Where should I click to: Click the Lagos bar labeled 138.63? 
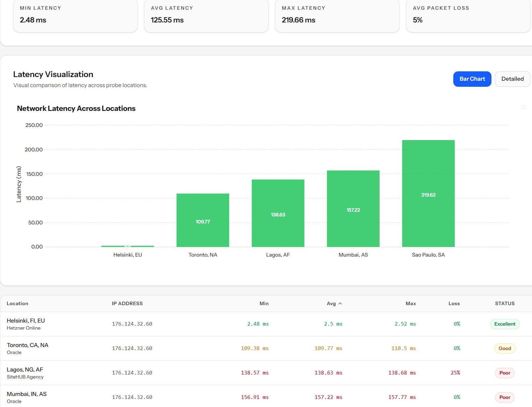click(x=278, y=213)
